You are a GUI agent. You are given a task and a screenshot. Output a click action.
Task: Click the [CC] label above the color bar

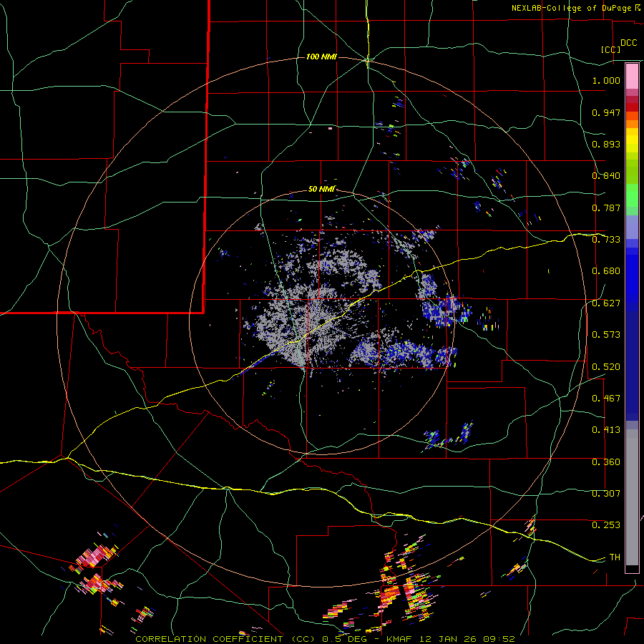click(611, 49)
